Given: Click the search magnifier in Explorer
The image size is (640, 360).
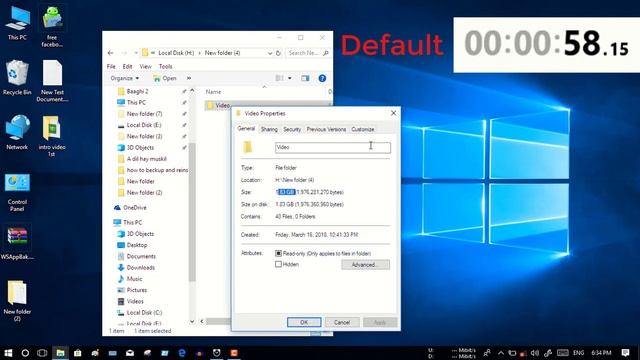Looking at the screenshot, I should (326, 53).
